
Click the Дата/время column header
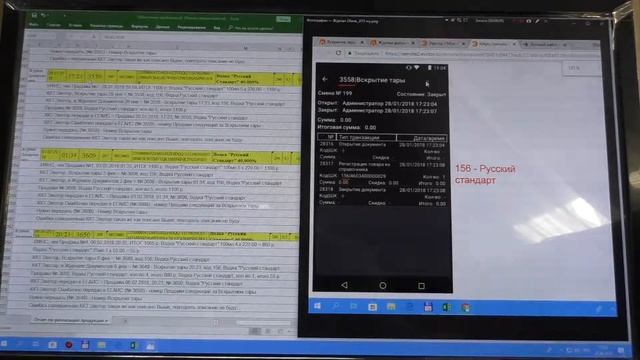422,138
